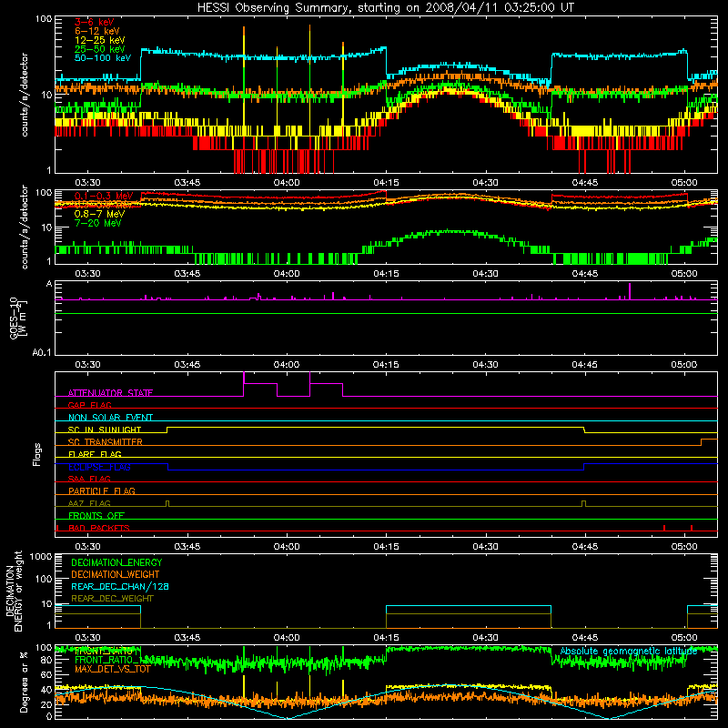Viewport: 728px width, 728px height.
Task: Click the REAR_DEC_WEIGHT legend label
Action: (112, 599)
